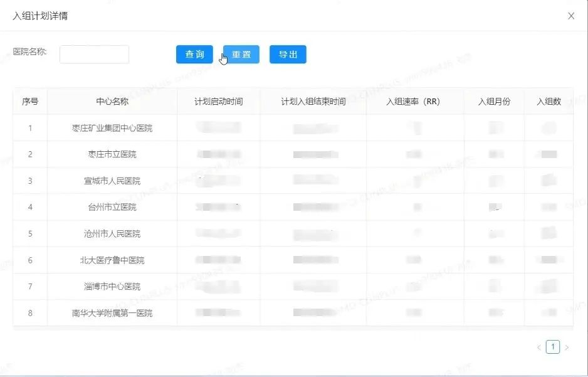Select the 枣庄市立医院 row

[293, 154]
